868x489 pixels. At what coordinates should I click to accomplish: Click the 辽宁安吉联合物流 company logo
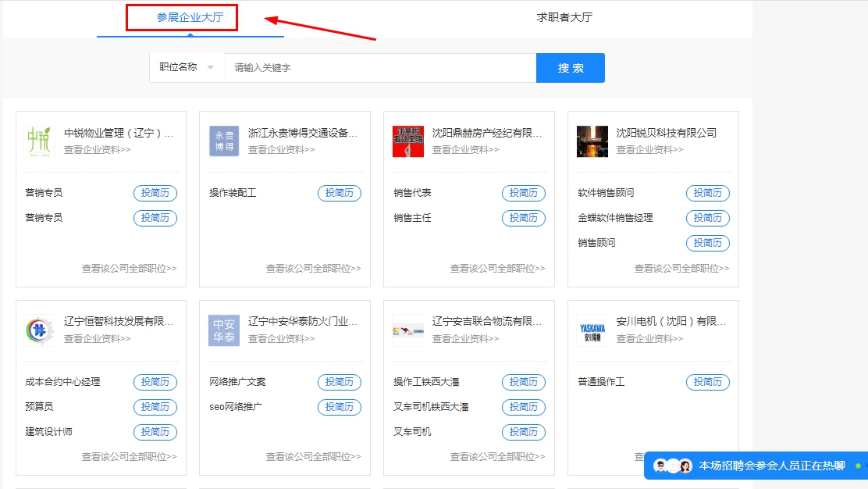408,330
